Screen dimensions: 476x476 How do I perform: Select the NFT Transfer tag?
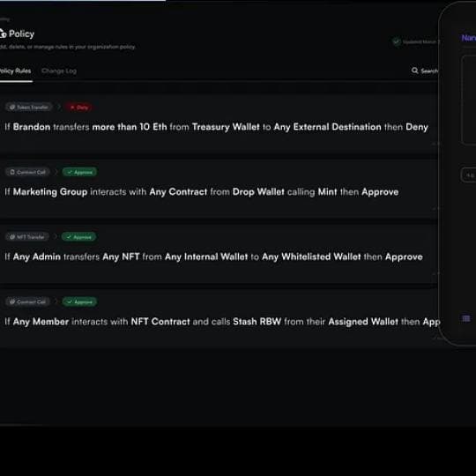click(x=27, y=237)
